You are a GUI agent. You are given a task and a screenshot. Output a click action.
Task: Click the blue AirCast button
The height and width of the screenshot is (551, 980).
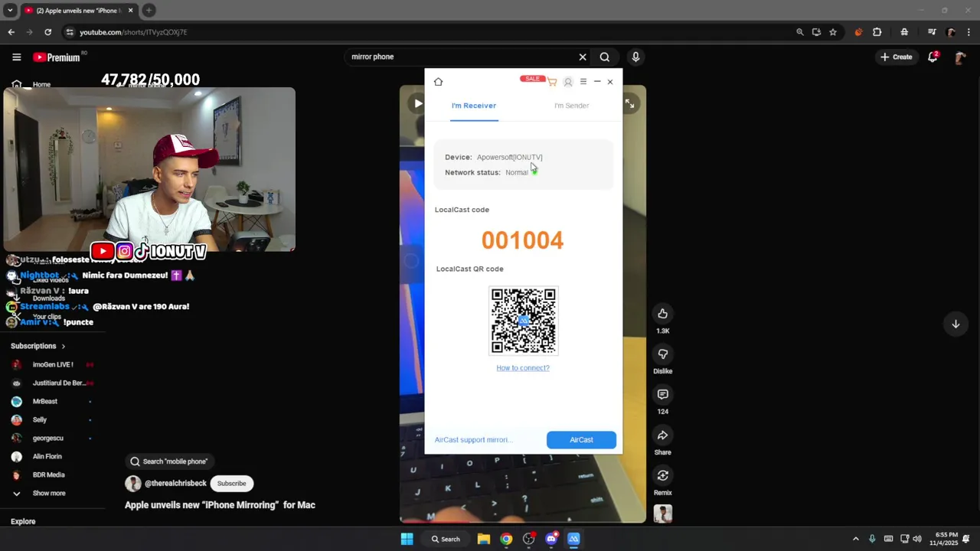click(x=581, y=440)
